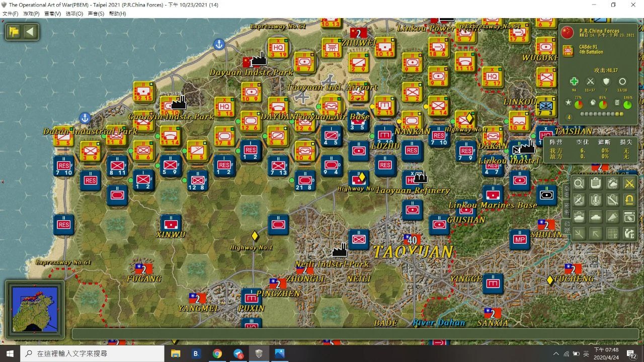
Task: Open the 帮助(H) menu
Action: [117, 14]
